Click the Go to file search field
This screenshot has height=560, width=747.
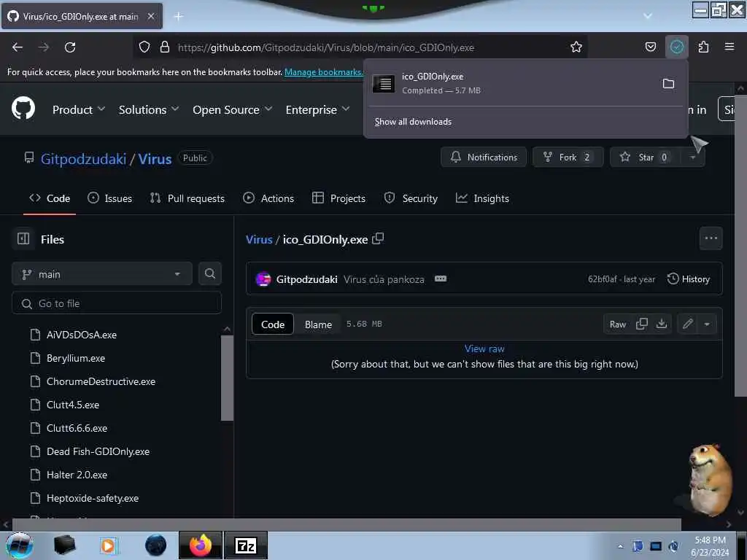pyautogui.click(x=117, y=303)
